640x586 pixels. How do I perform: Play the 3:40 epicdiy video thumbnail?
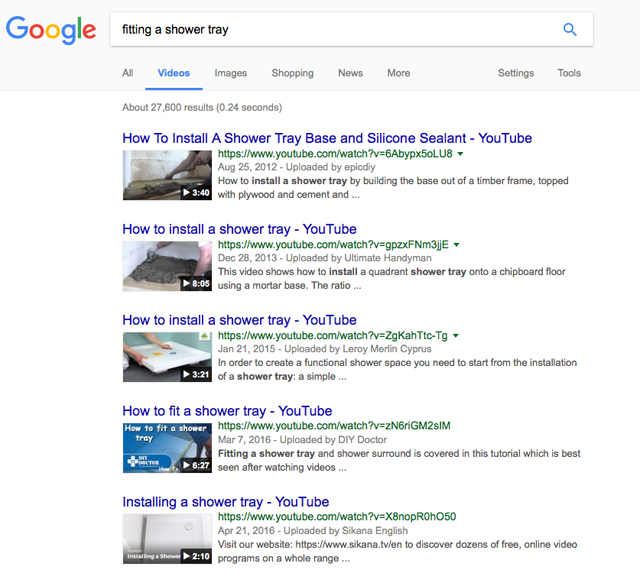167,175
